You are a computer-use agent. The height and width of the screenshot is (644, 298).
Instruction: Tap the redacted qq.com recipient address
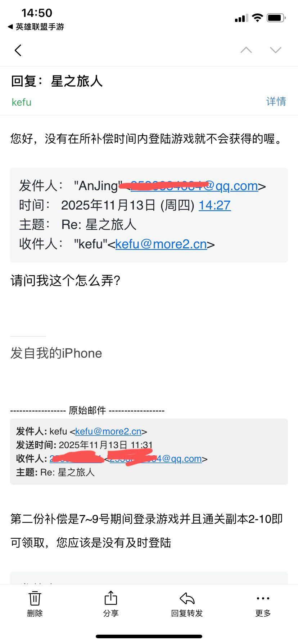156,459
